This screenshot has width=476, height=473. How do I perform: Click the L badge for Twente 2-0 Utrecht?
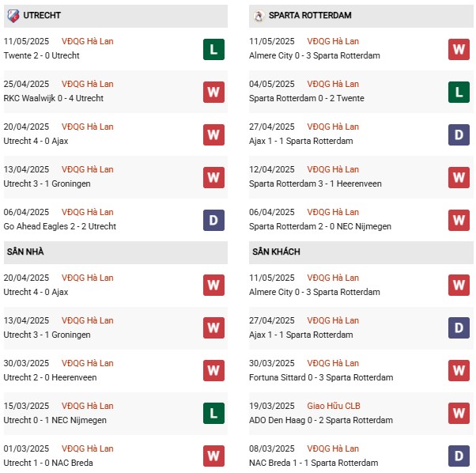tap(213, 49)
